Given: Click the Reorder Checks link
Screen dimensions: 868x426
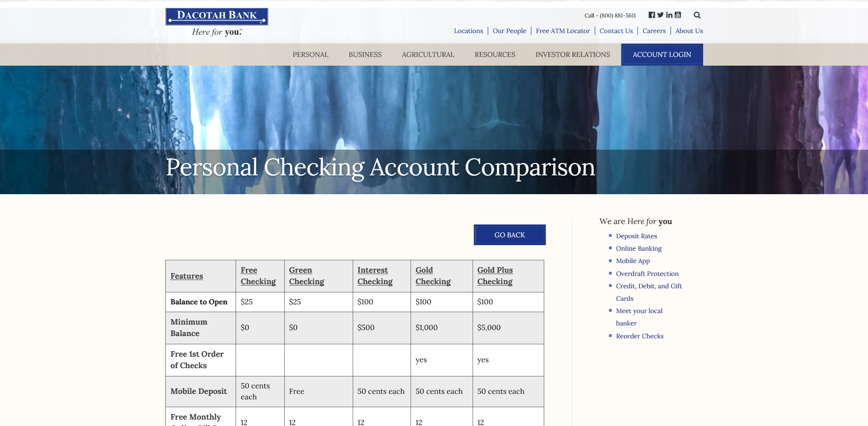Looking at the screenshot, I should [x=640, y=336].
